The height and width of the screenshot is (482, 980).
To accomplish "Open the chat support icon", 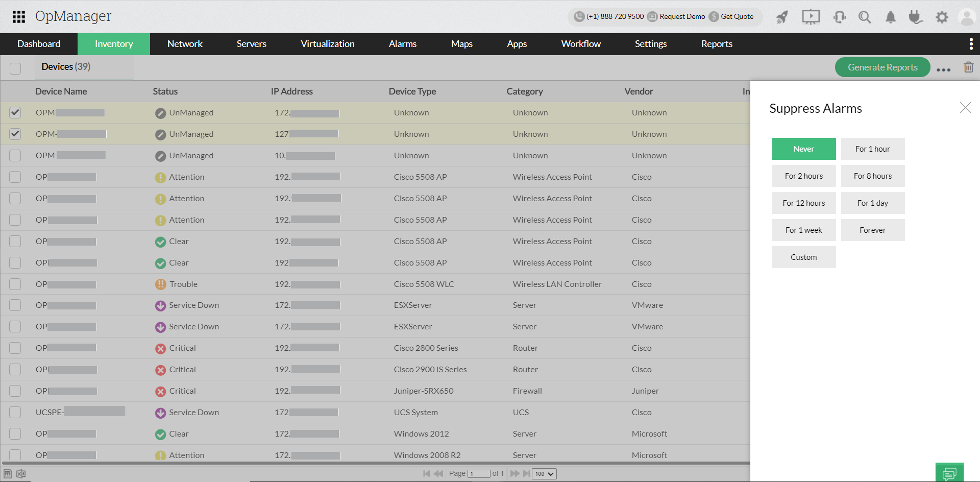I will point(949,473).
